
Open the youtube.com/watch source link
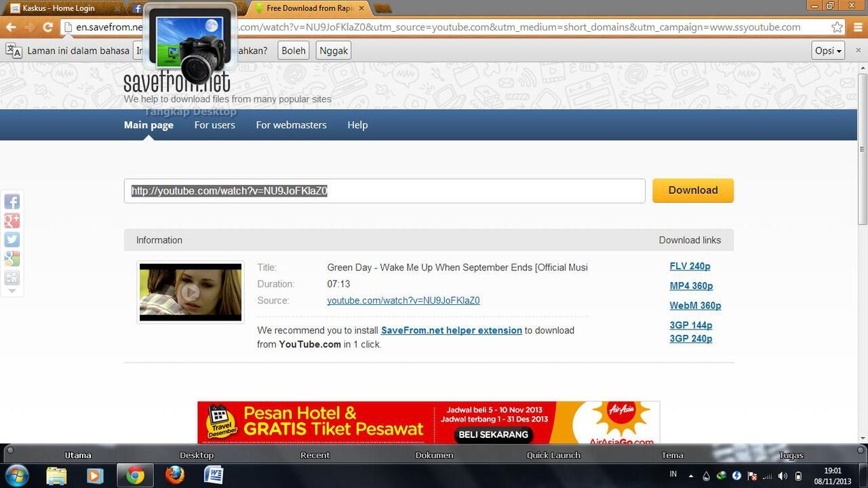[x=403, y=300]
